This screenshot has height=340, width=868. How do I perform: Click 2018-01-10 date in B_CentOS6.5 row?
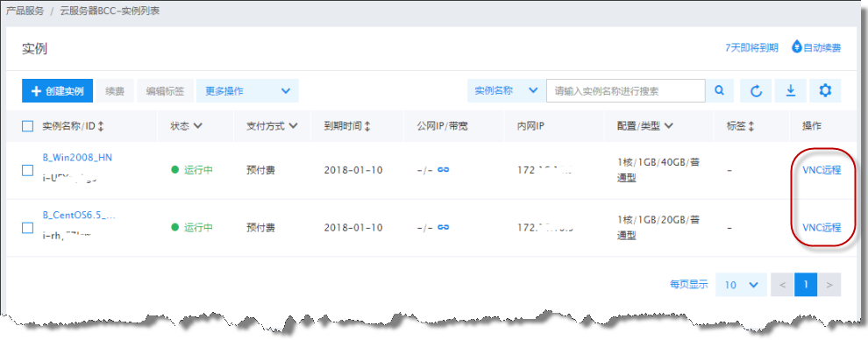pyautogui.click(x=353, y=227)
